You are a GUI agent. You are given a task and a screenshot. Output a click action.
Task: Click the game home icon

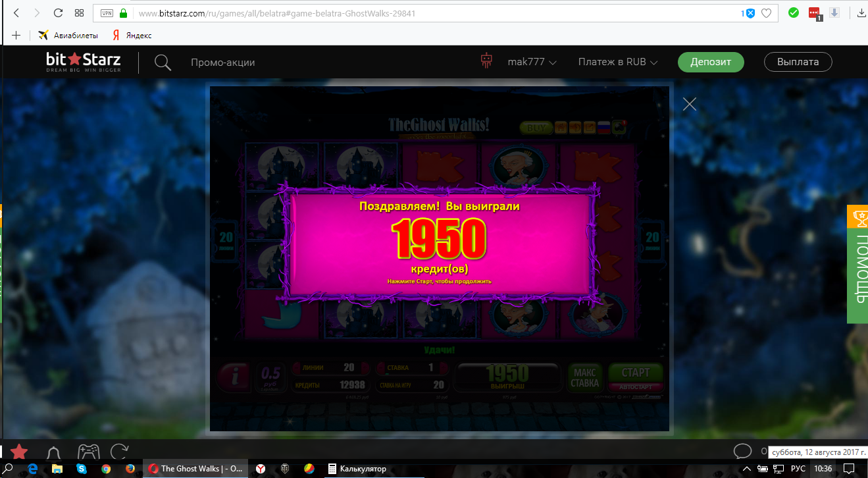point(561,127)
